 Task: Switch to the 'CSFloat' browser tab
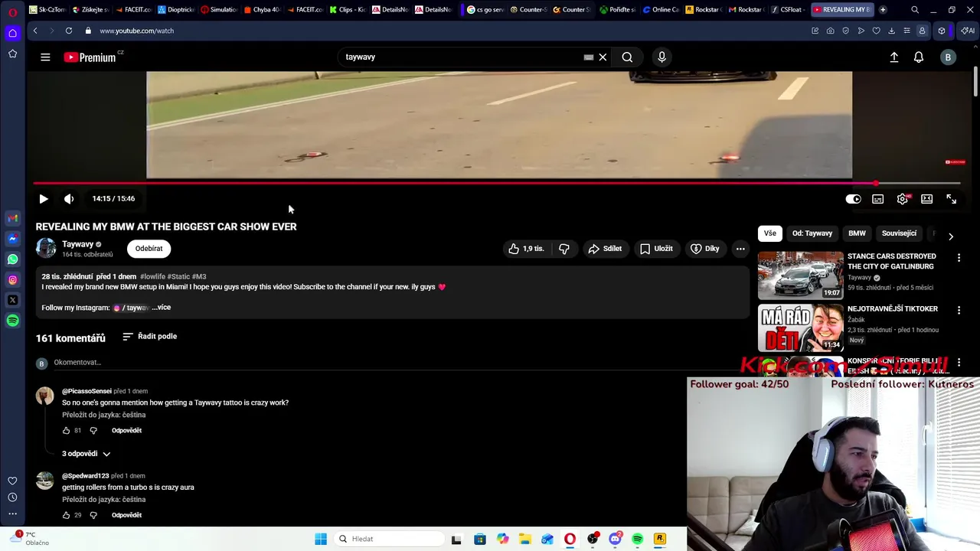click(787, 10)
